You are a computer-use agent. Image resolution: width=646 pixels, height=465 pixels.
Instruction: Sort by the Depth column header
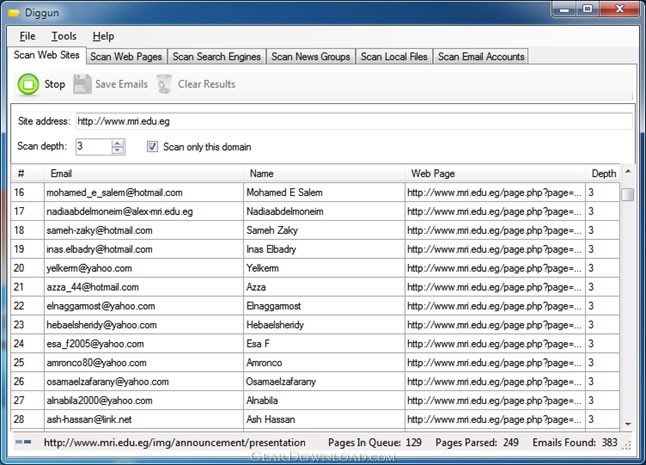(x=603, y=173)
